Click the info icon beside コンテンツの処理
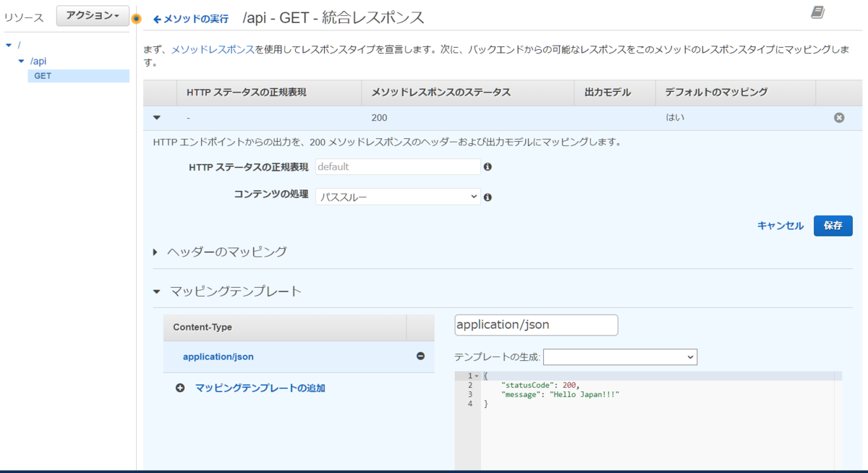 tap(487, 196)
